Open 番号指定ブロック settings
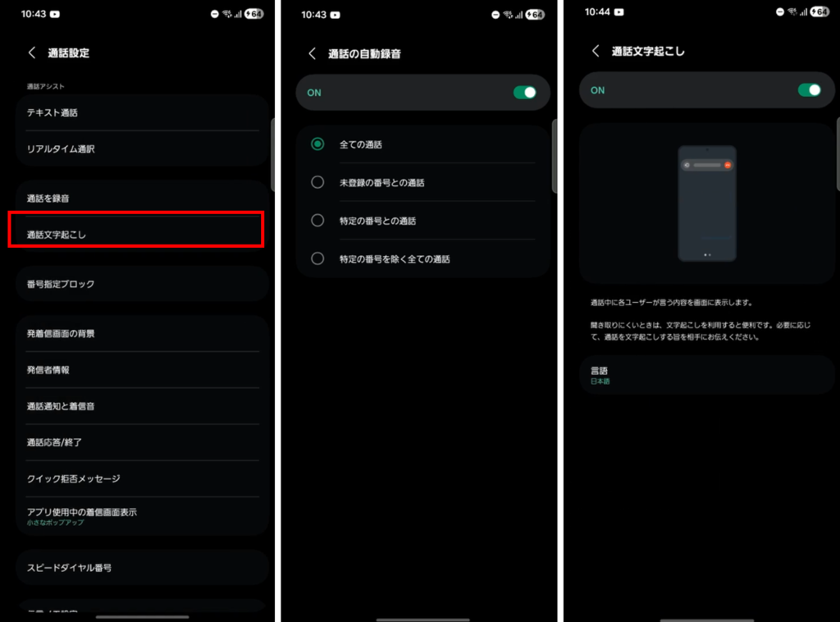Viewport: 840px width, 622px height. tap(142, 284)
